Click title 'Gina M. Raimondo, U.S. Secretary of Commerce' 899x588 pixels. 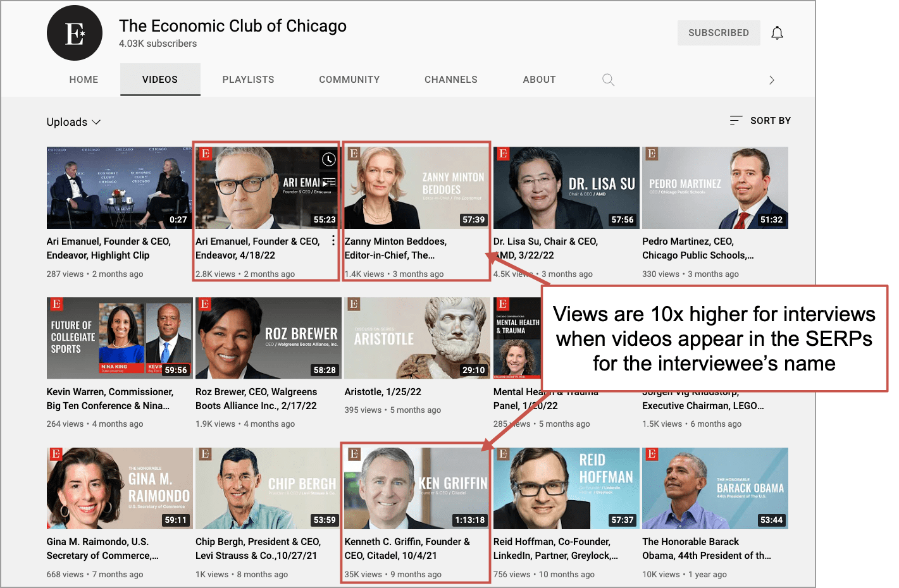point(102,549)
